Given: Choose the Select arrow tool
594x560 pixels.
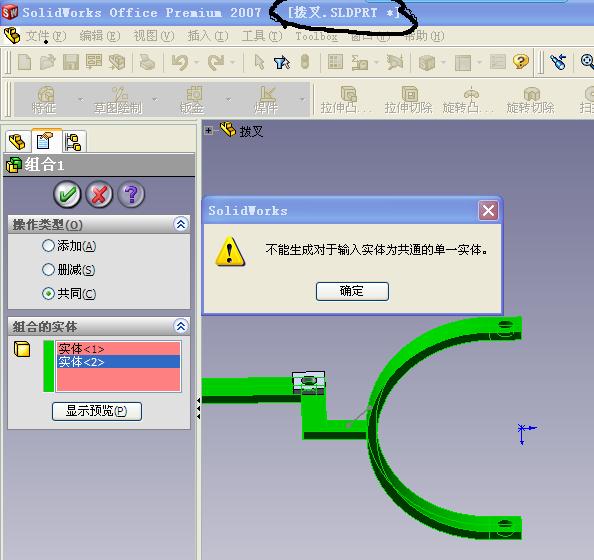Looking at the screenshot, I should 259,62.
